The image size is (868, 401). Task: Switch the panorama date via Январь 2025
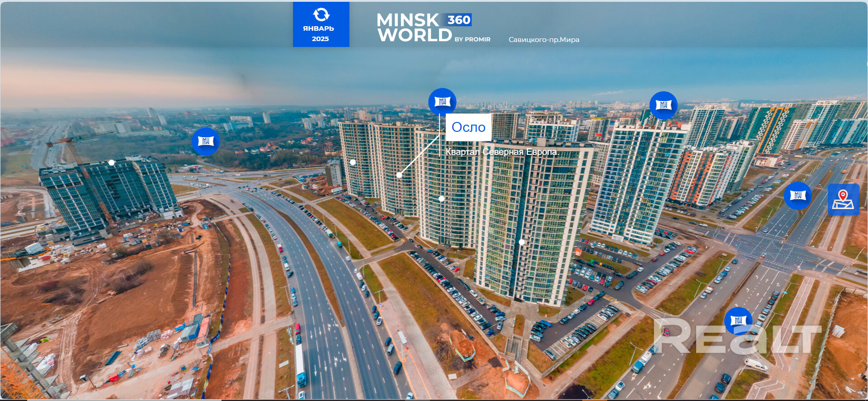pos(321,33)
